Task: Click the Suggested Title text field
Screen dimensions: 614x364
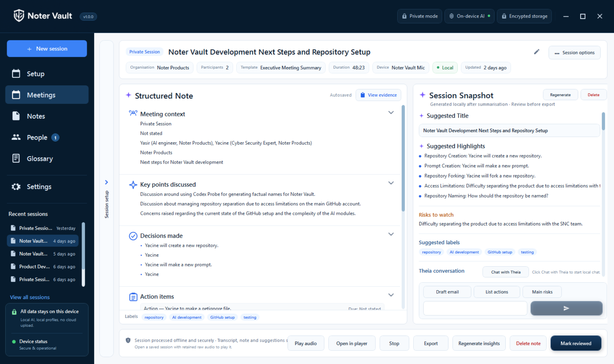Action: click(509, 131)
